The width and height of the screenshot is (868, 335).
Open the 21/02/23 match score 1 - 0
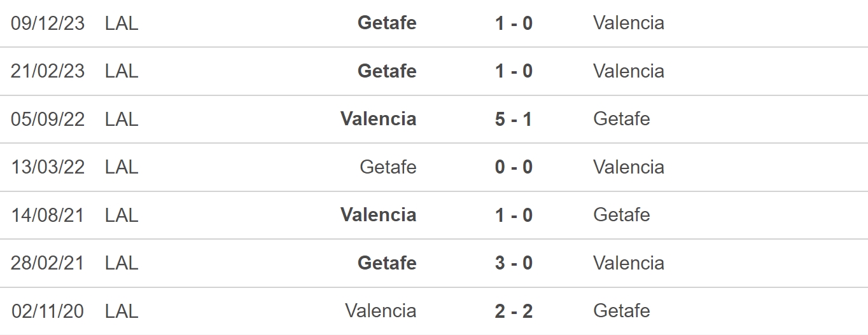tap(514, 71)
